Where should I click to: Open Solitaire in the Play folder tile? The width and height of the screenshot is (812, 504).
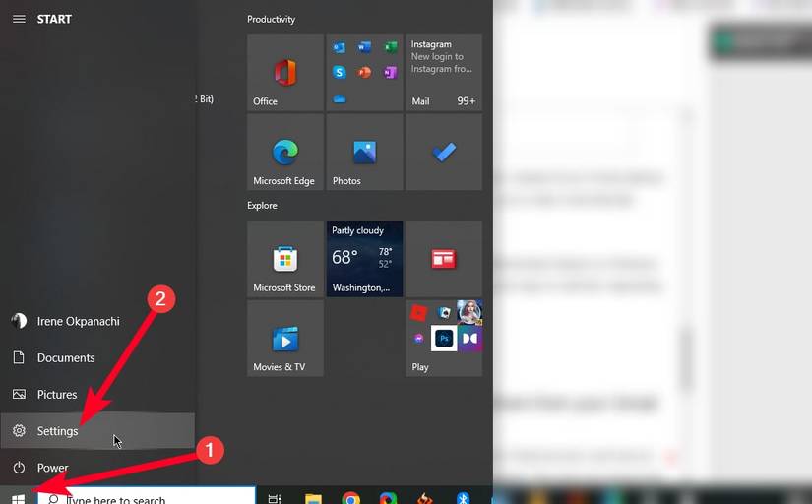tap(444, 313)
